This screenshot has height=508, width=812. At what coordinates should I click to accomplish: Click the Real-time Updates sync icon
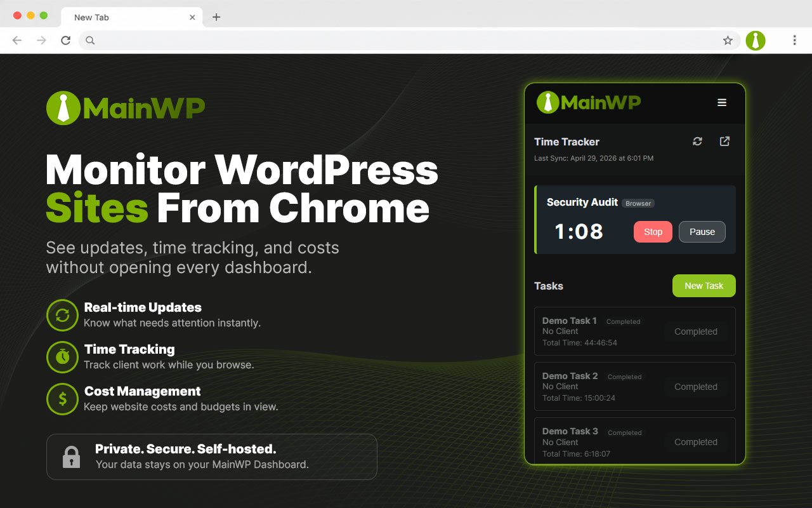pyautogui.click(x=62, y=315)
